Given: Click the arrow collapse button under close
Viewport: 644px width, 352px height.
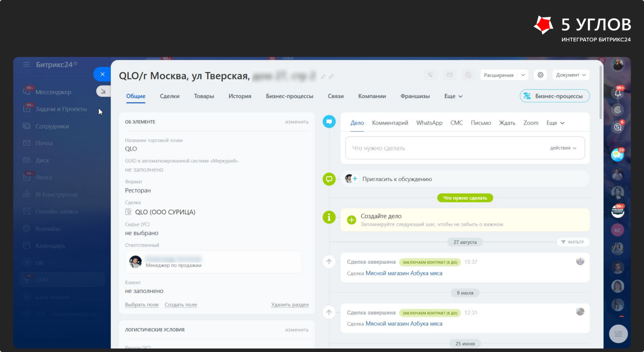Looking at the screenshot, I should 103,91.
